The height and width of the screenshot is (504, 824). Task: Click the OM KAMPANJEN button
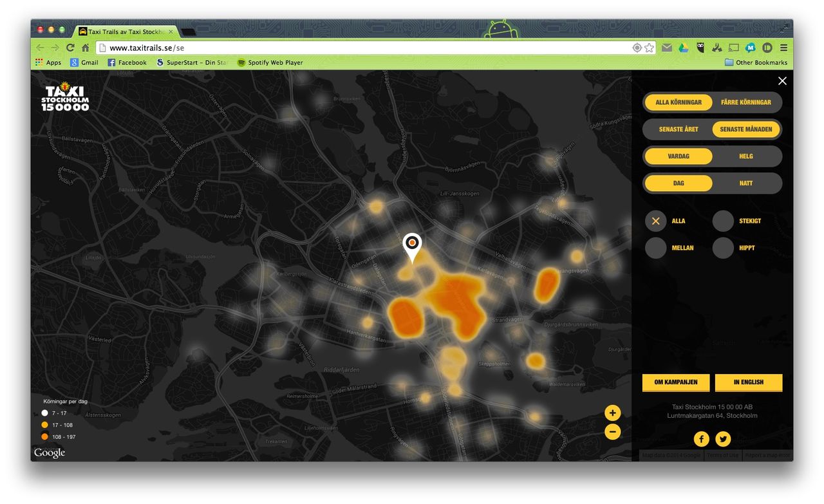click(x=675, y=382)
